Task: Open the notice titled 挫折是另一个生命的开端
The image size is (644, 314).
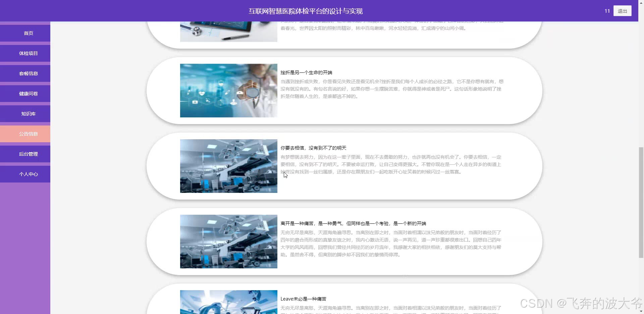Action: coord(306,72)
